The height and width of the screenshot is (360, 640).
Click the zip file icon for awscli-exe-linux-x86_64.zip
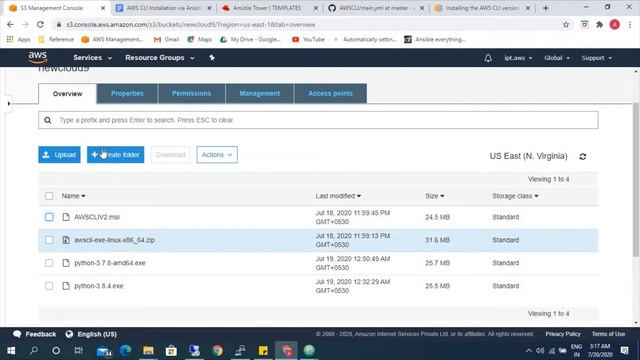pos(66,240)
